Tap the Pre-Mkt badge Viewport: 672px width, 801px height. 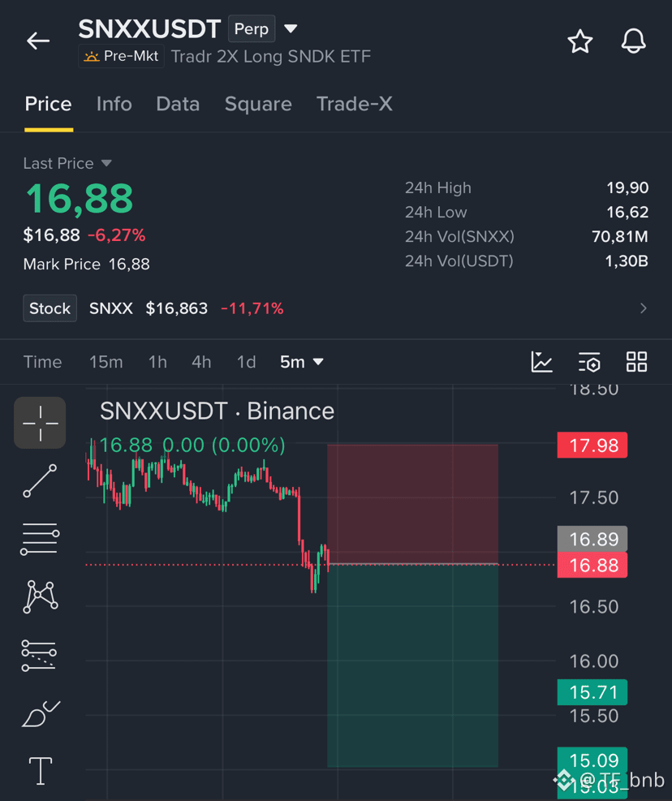(x=122, y=56)
